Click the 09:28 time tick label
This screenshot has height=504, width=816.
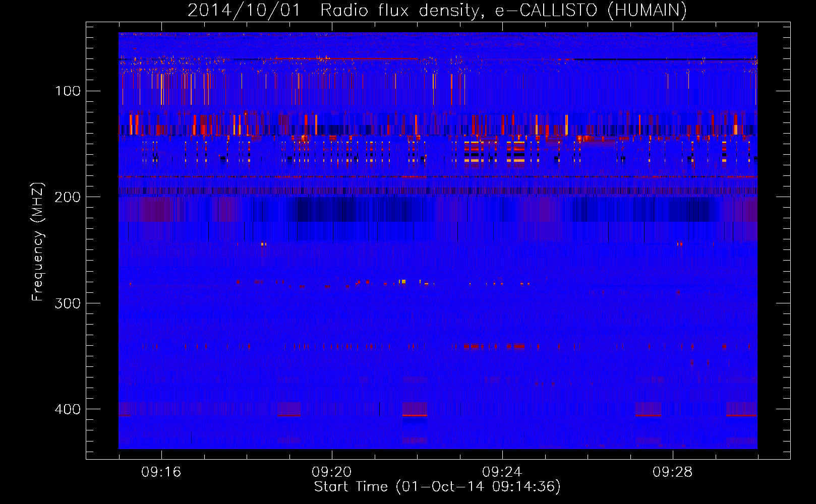[x=672, y=472]
